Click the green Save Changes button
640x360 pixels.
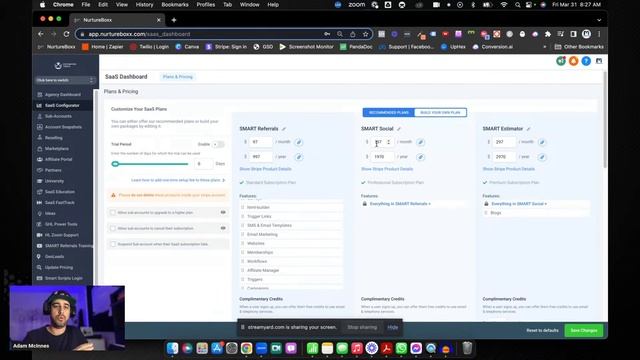(584, 331)
